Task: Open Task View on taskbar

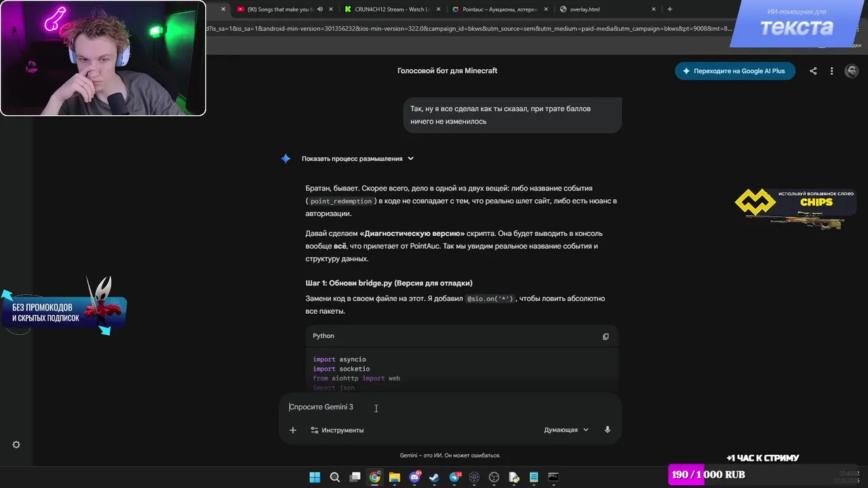Action: tap(355, 477)
